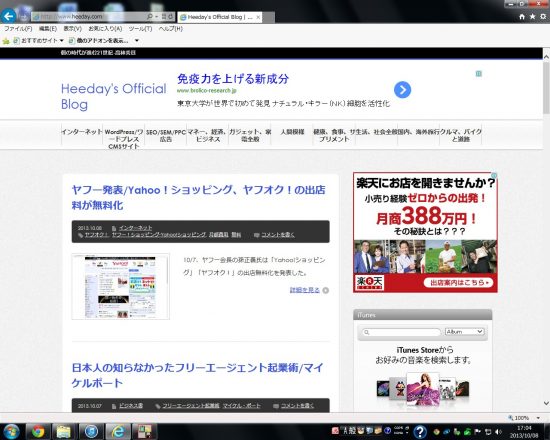Click the round arrow beside 詳細を見る

point(326,290)
